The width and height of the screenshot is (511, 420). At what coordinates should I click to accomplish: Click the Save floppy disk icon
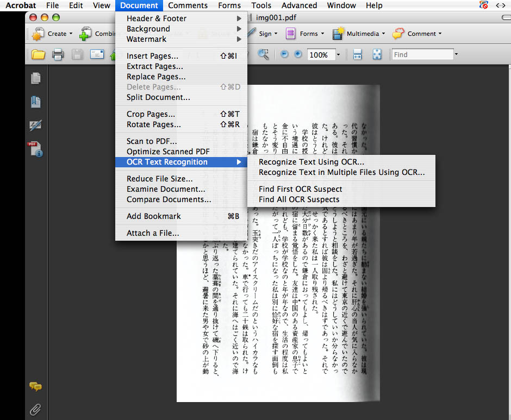tap(77, 54)
